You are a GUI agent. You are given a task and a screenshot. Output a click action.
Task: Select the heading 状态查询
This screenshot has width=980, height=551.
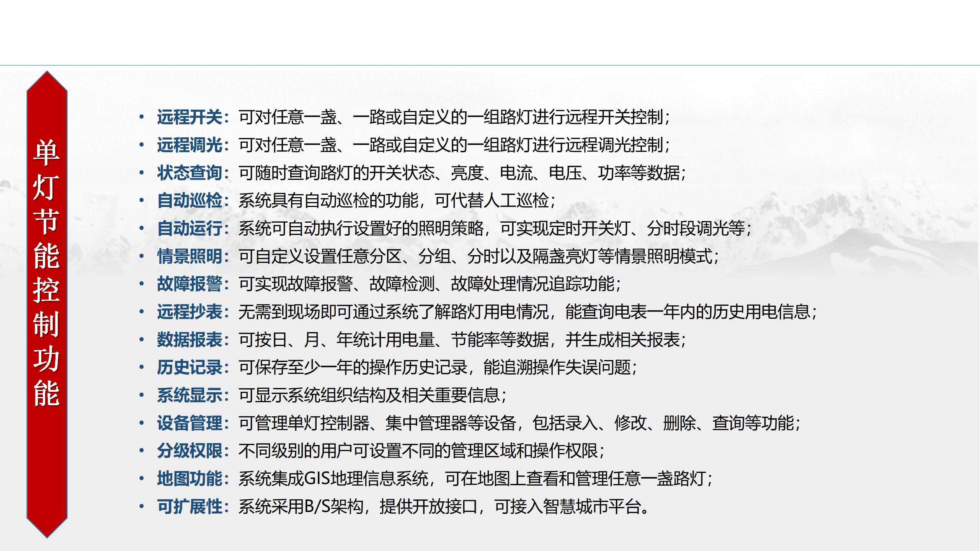[189, 173]
